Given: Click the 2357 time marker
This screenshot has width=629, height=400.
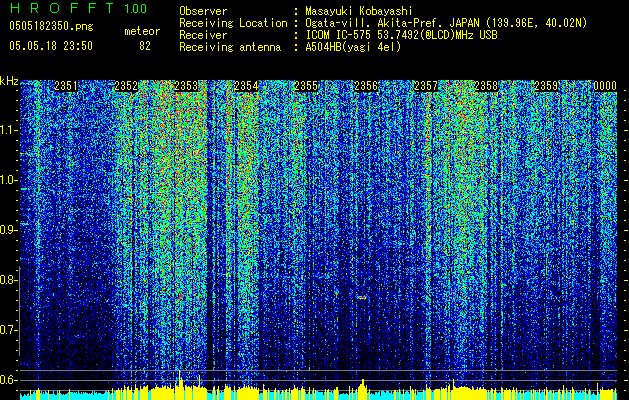Looking at the screenshot, I should point(426,86).
